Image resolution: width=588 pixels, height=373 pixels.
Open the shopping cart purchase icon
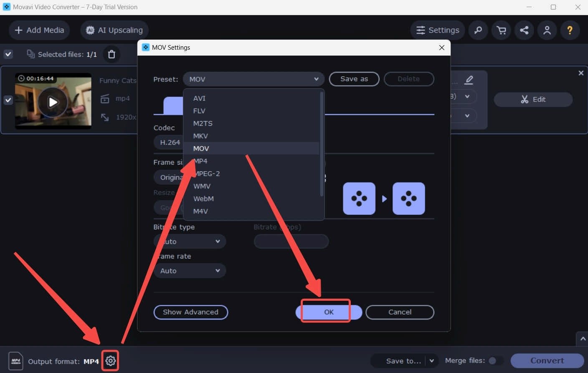click(501, 30)
